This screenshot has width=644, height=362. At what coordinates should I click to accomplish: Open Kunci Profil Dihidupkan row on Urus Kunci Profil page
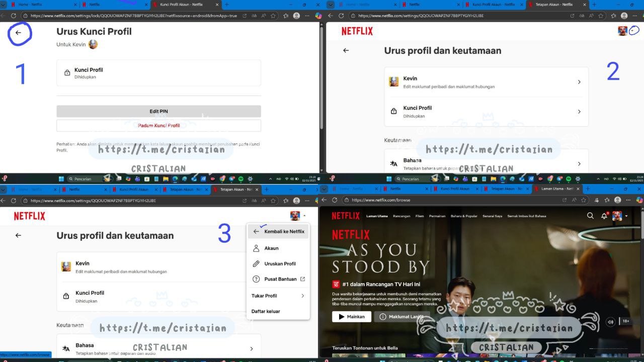[x=158, y=73]
